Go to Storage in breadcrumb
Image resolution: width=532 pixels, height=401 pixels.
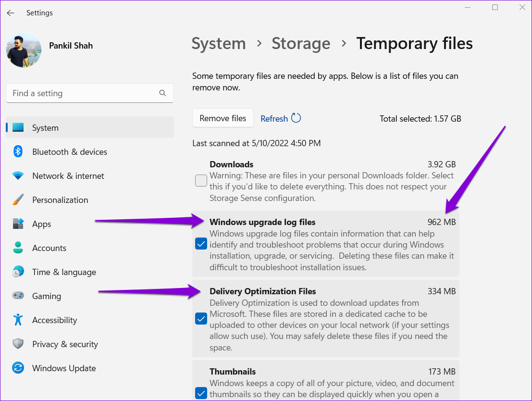click(x=301, y=43)
